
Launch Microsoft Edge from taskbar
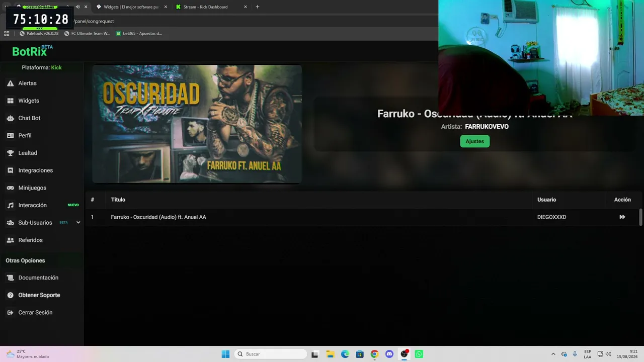coord(345,354)
